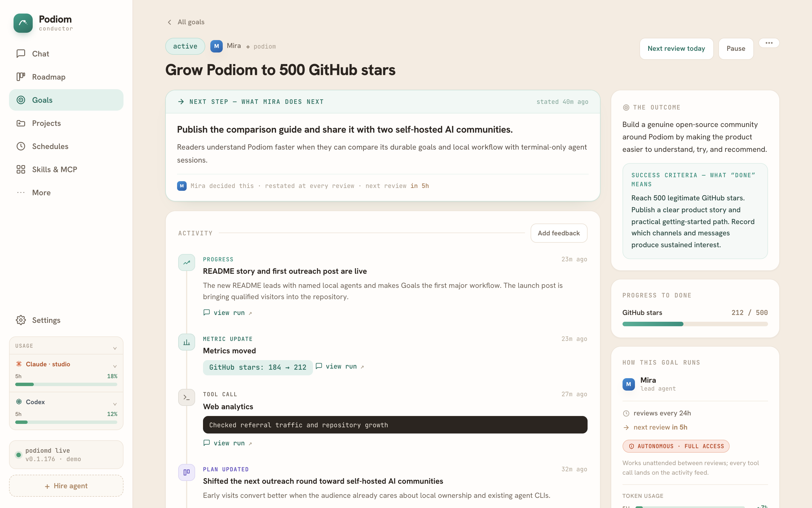Click the reviews every 24h text

(x=662, y=413)
